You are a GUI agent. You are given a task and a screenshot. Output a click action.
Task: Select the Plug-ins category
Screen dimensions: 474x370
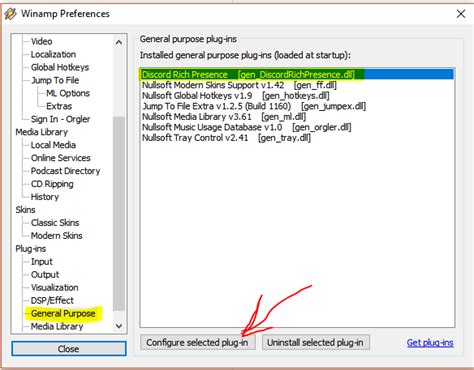[x=31, y=249]
